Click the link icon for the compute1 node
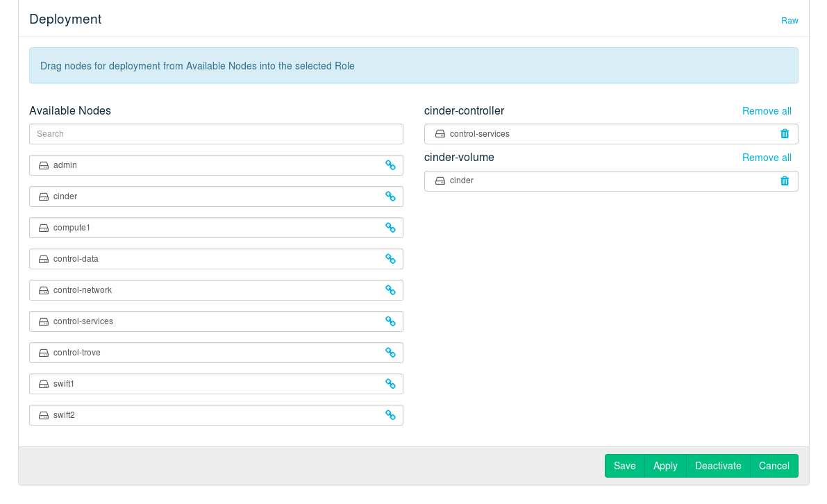The image size is (827, 504). (390, 228)
